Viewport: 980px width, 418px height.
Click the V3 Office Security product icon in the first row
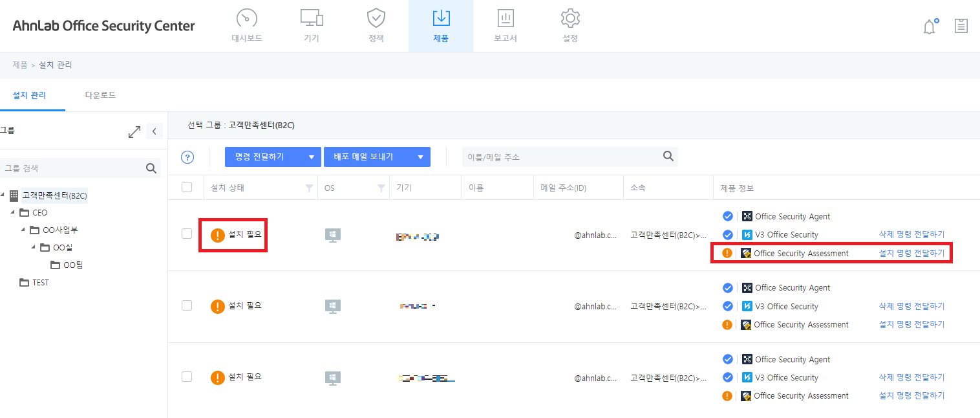747,234
